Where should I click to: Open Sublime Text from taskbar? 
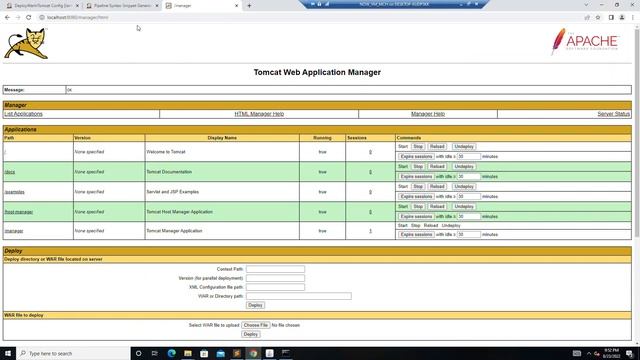coord(237,353)
